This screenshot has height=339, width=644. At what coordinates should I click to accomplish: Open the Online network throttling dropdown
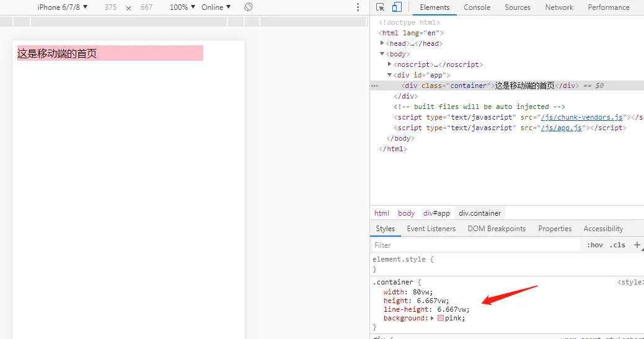pyautogui.click(x=216, y=7)
